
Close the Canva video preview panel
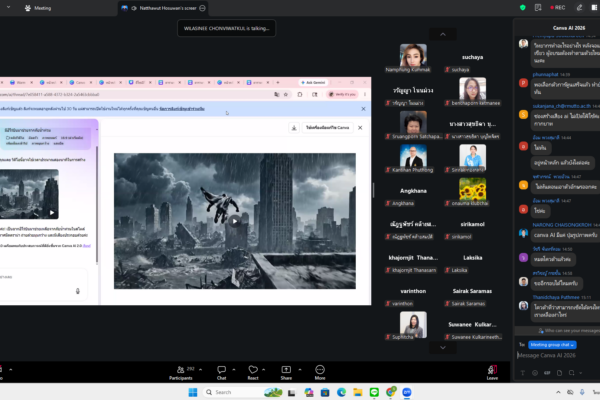click(x=360, y=128)
